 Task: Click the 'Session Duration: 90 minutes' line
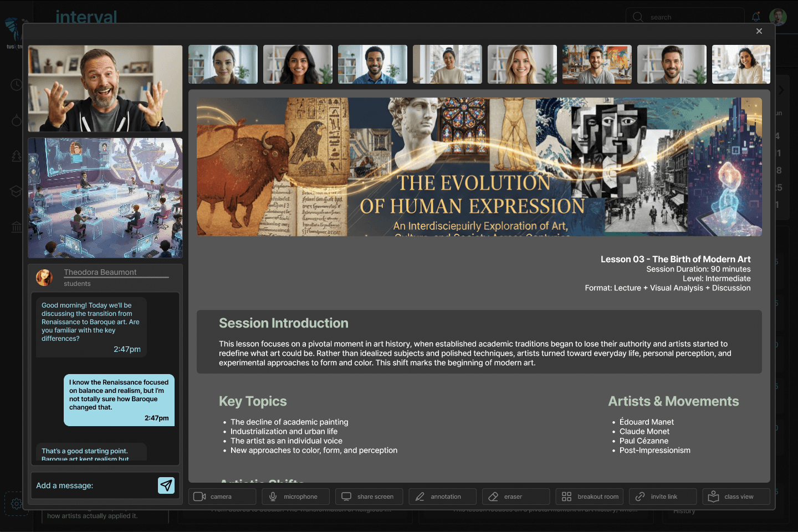pos(698,269)
